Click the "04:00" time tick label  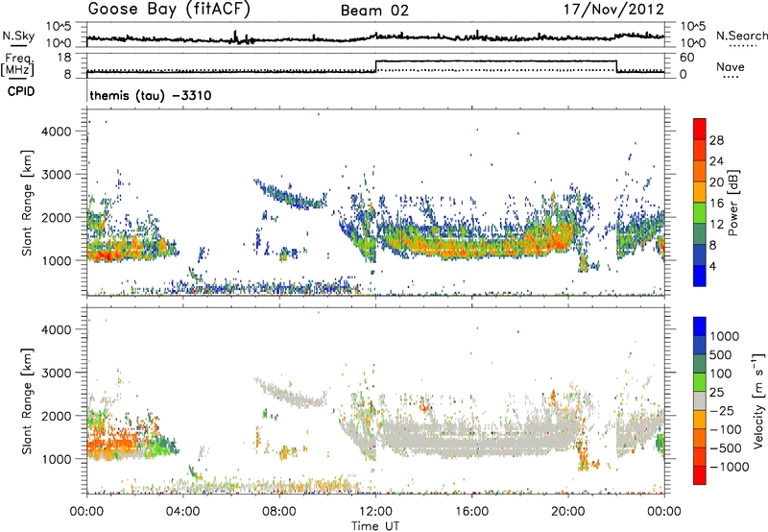pos(182,512)
